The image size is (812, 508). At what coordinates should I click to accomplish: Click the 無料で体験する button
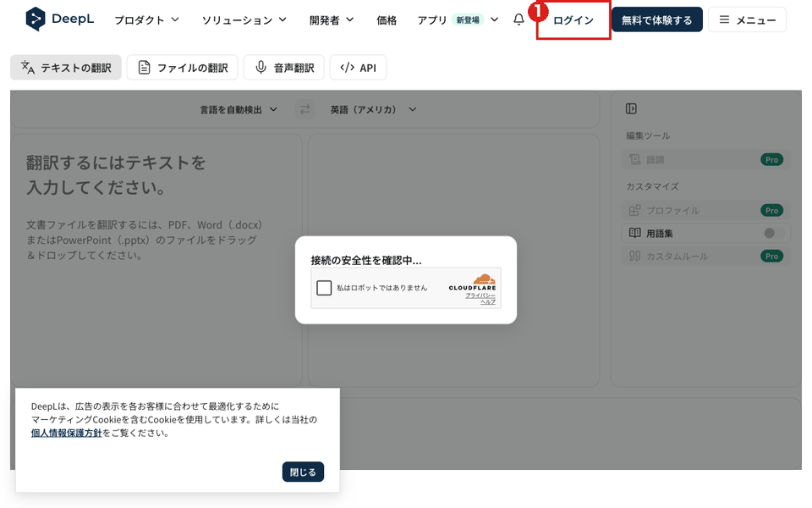656,19
